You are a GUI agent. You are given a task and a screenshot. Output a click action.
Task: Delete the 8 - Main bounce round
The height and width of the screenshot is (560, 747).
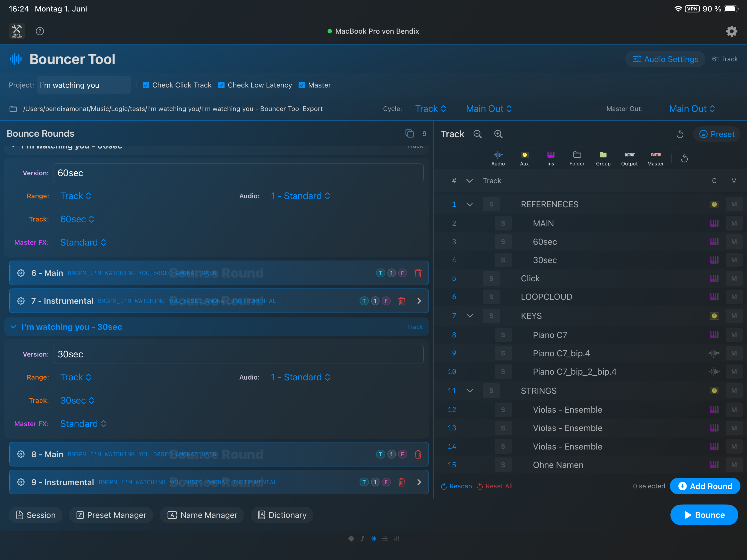point(418,454)
